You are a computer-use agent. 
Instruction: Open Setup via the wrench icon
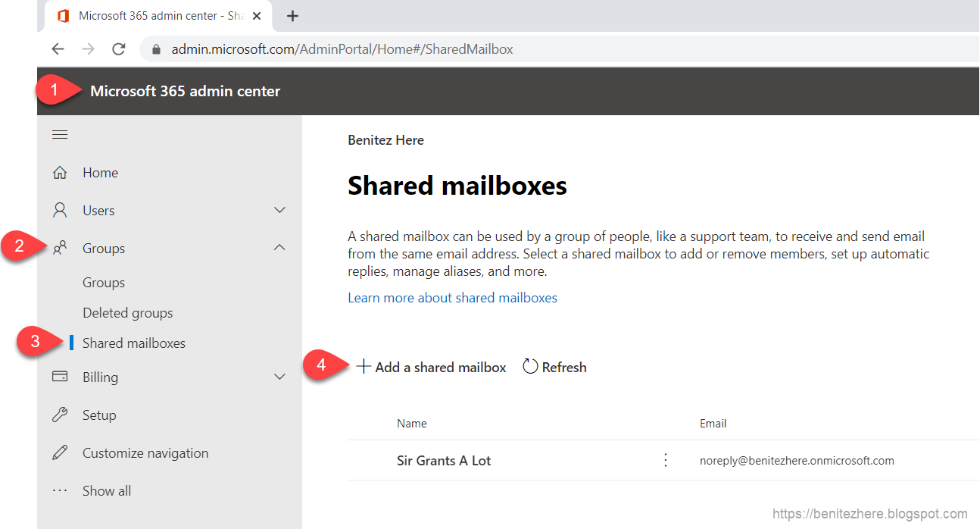tap(60, 415)
